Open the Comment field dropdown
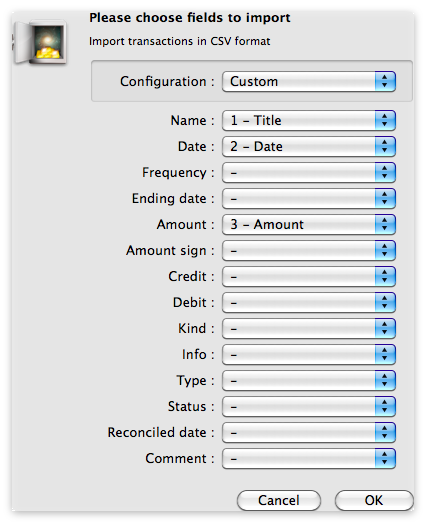 (x=309, y=459)
